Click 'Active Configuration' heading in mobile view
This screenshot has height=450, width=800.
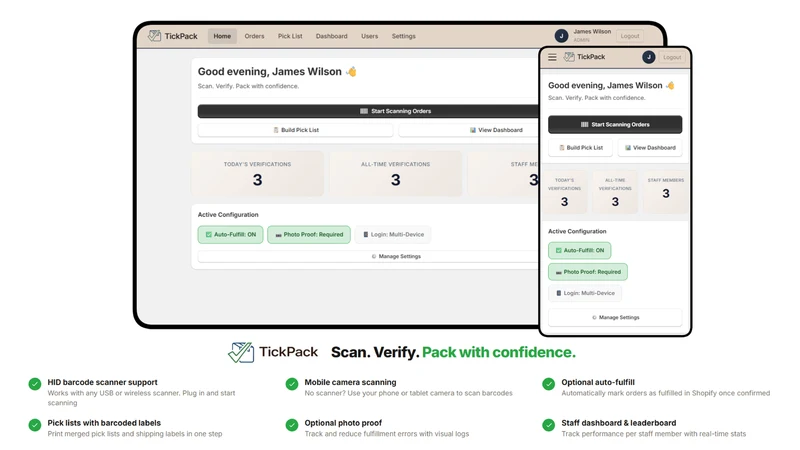tap(577, 231)
